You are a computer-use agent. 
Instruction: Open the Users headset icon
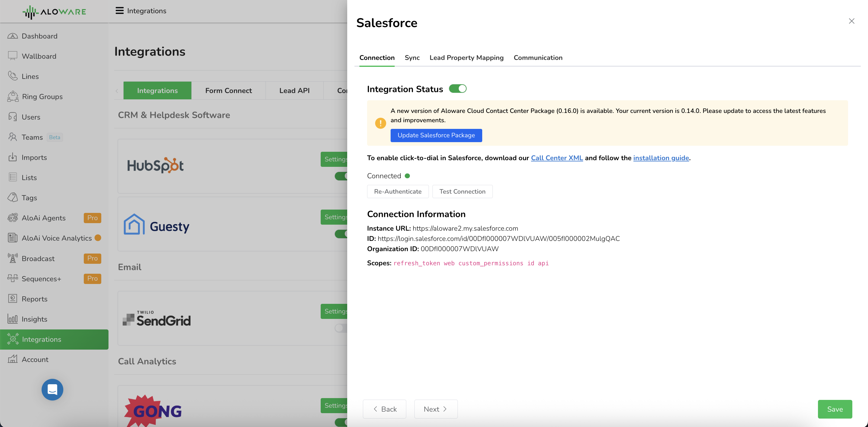12,117
